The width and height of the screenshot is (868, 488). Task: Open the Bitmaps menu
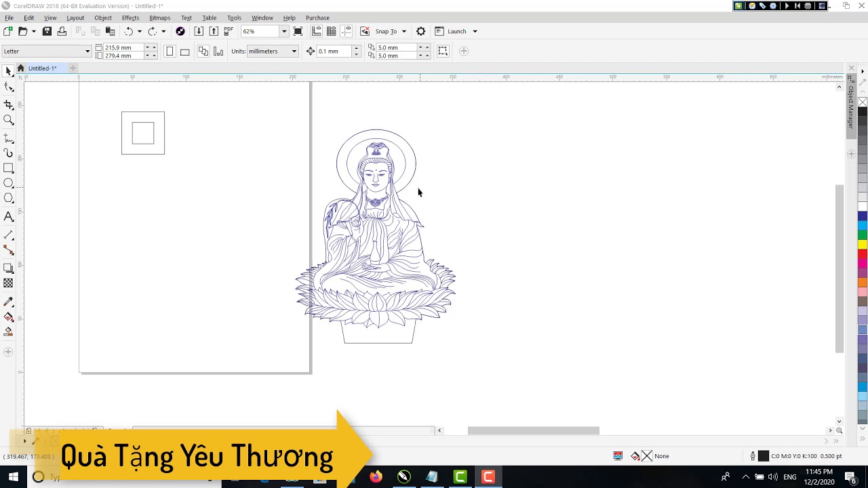[159, 18]
